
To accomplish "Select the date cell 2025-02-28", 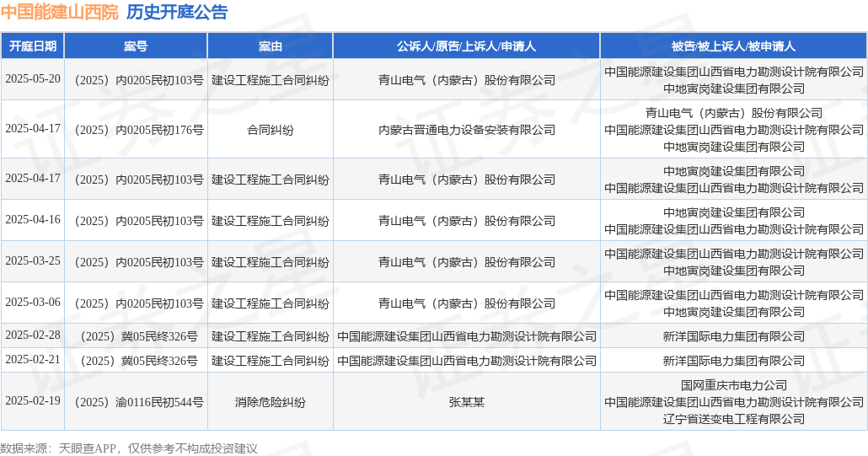I will (33, 335).
